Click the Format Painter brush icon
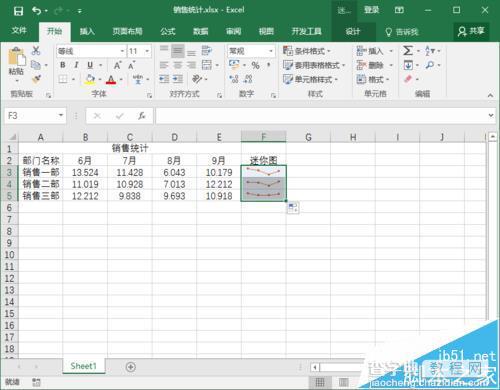Screen dimensions: 500x390 point(36,79)
